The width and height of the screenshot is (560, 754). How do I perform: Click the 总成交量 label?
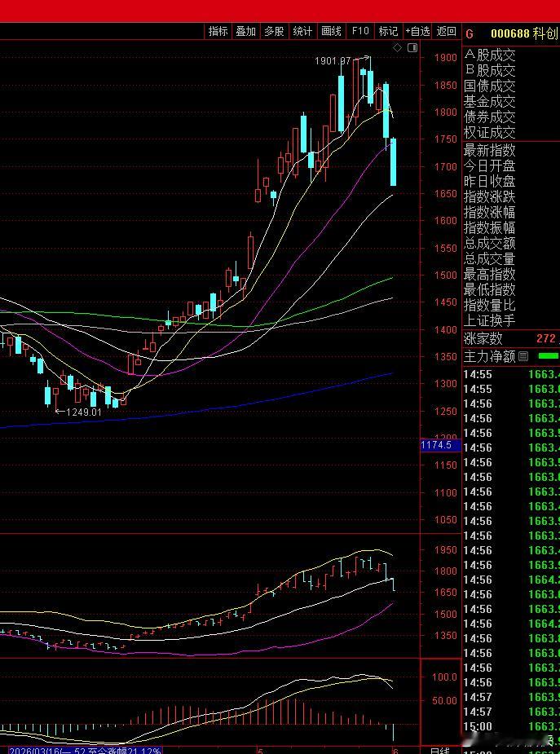click(x=489, y=258)
